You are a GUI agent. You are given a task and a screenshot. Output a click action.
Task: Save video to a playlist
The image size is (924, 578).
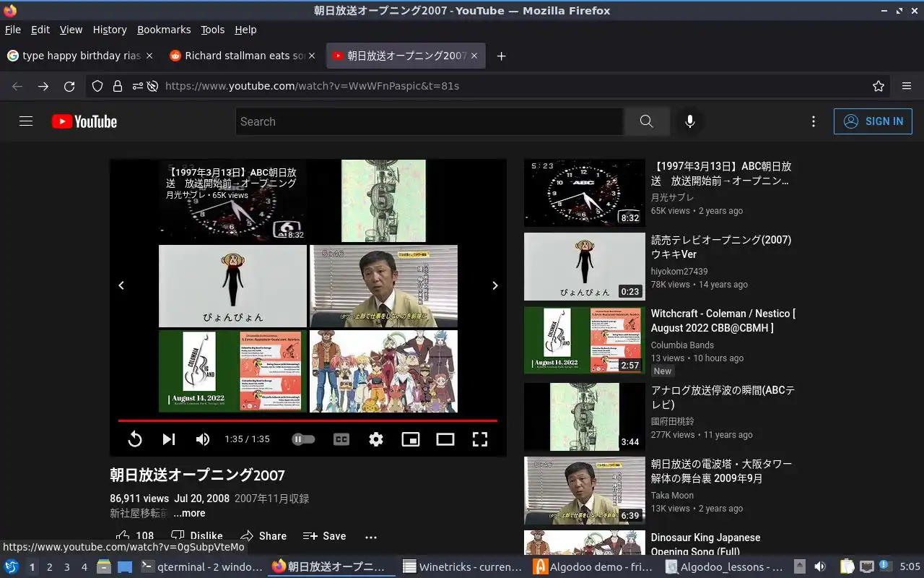point(325,536)
